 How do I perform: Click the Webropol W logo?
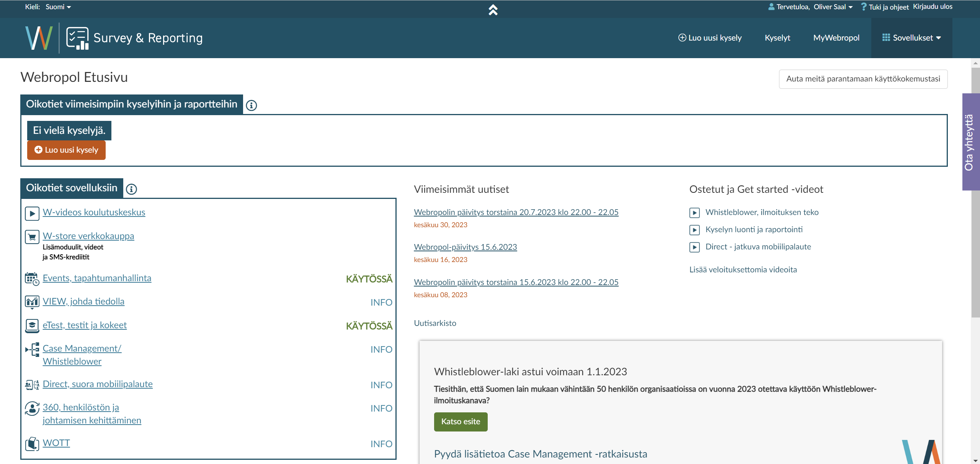point(39,37)
